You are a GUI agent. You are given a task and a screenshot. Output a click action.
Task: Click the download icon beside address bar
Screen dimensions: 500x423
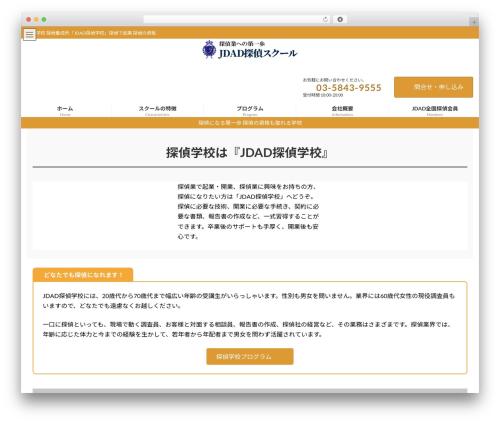point(340,19)
